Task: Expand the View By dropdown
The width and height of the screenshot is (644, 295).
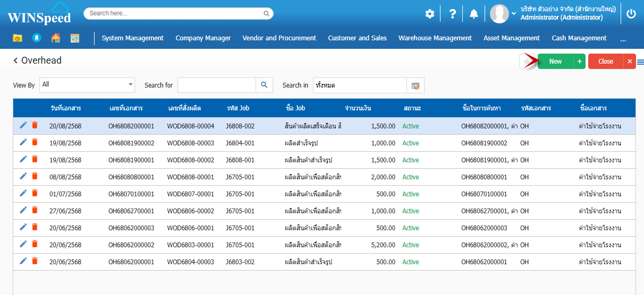Action: [131, 85]
